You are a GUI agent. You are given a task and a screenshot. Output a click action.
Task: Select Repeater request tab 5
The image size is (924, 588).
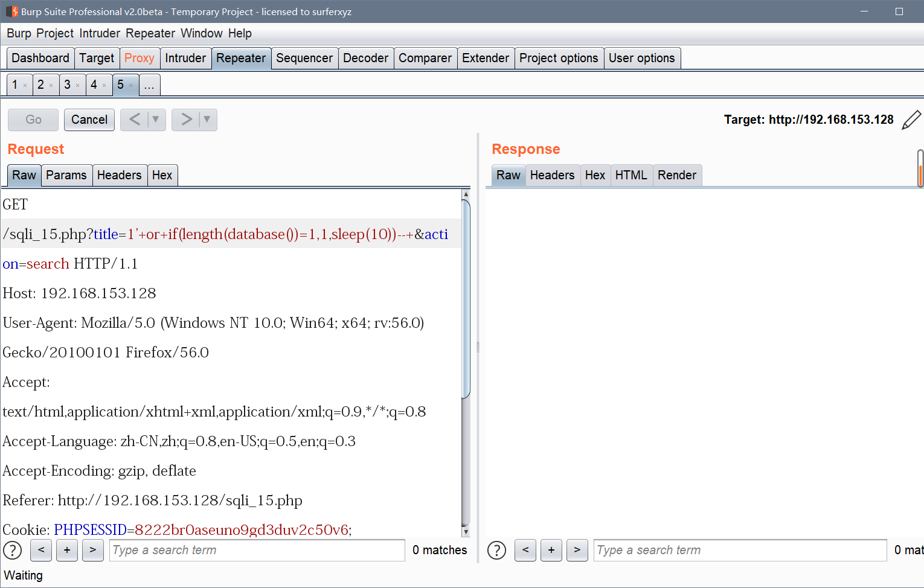point(120,85)
